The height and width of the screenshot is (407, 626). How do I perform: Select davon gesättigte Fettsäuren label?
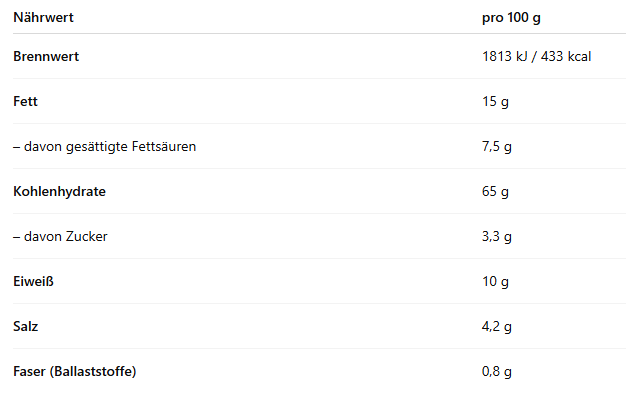point(104,146)
